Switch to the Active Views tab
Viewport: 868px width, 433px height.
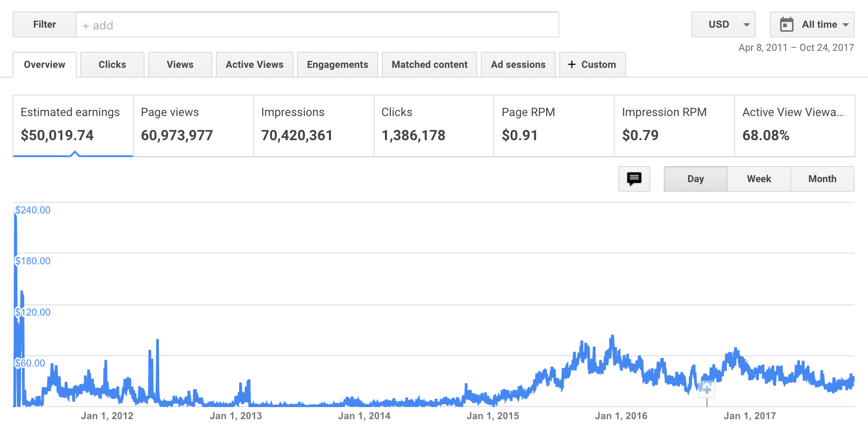[254, 65]
